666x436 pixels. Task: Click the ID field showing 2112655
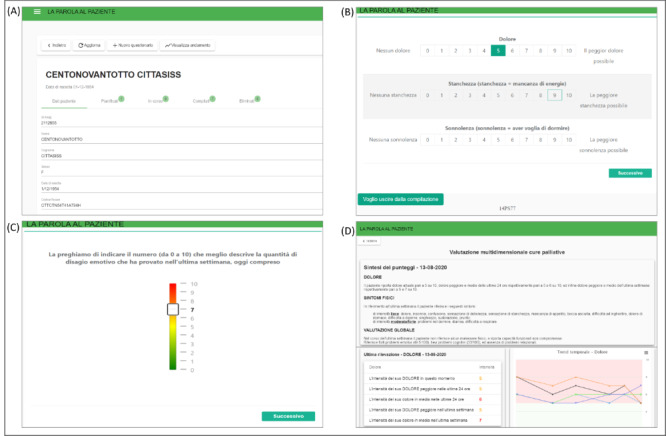pyautogui.click(x=181, y=121)
